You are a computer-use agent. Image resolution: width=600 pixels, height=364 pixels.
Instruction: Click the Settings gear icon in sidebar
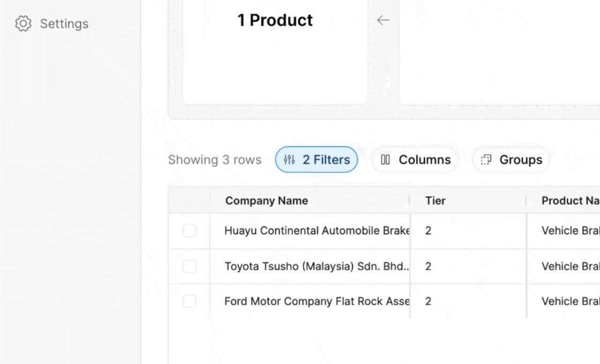tap(23, 23)
